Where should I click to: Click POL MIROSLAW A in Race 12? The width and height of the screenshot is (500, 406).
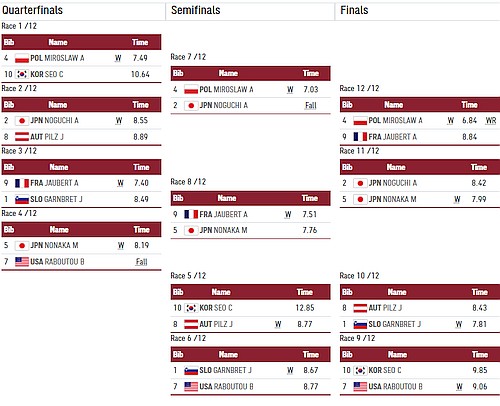[x=395, y=121]
